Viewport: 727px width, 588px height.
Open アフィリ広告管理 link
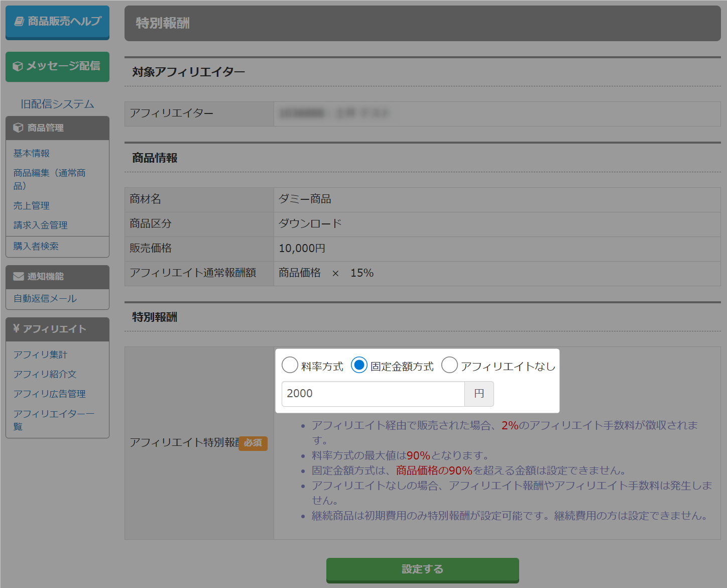[x=50, y=394]
